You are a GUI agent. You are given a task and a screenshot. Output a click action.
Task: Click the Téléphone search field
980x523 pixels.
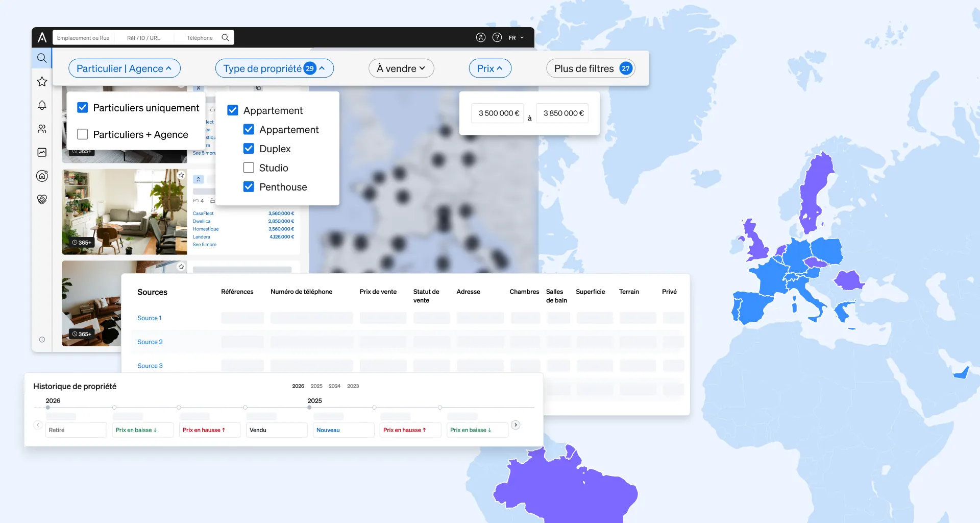[x=200, y=38]
